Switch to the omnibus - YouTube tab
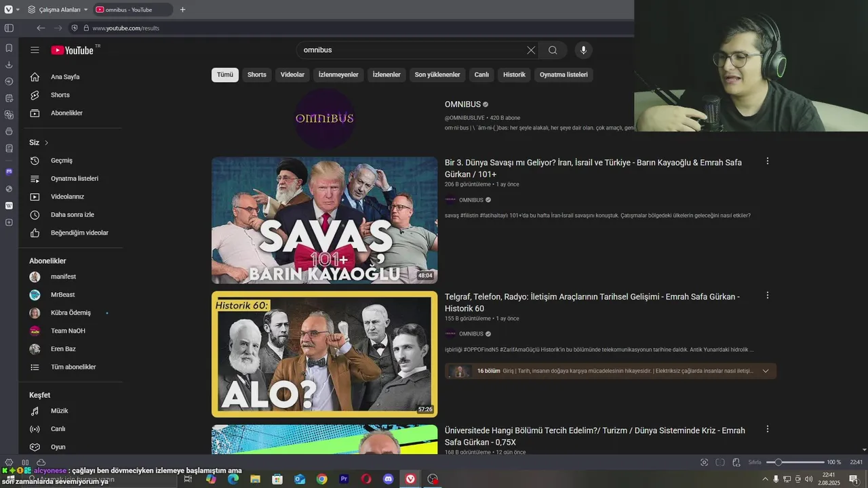 tap(132, 9)
